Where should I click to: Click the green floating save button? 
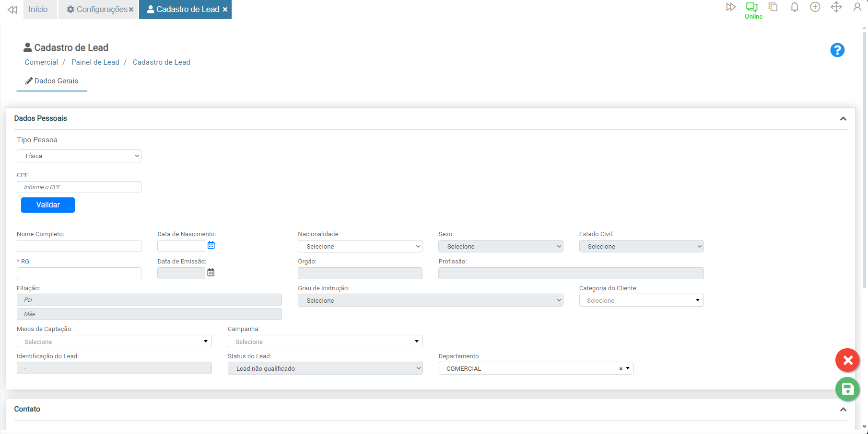pos(847,389)
